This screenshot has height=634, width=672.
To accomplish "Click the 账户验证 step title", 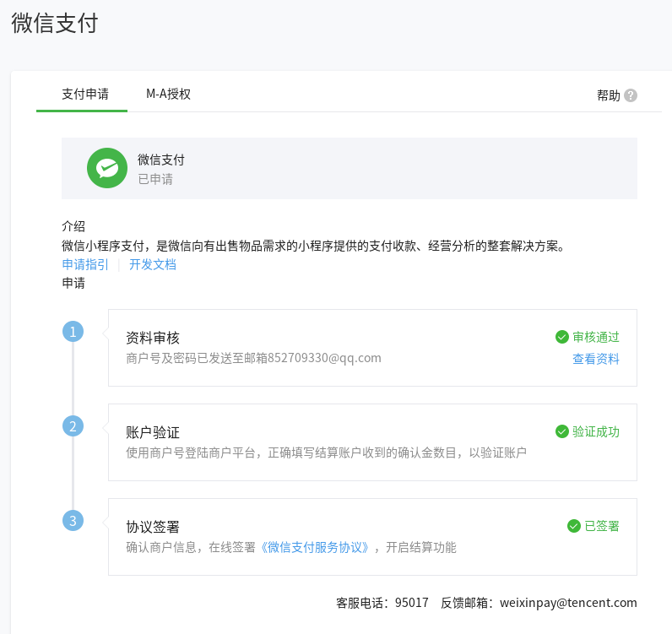I will tap(153, 432).
